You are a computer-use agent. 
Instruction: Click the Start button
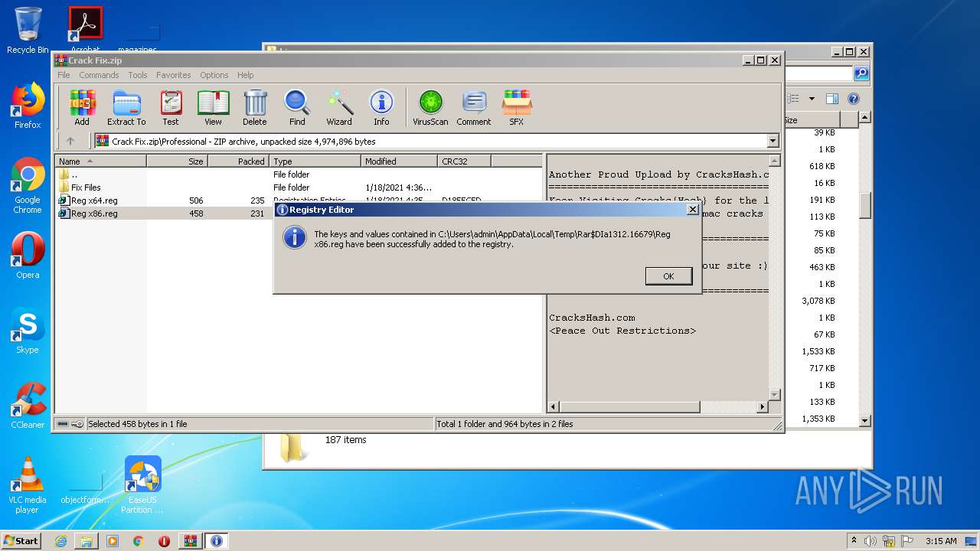point(21,540)
